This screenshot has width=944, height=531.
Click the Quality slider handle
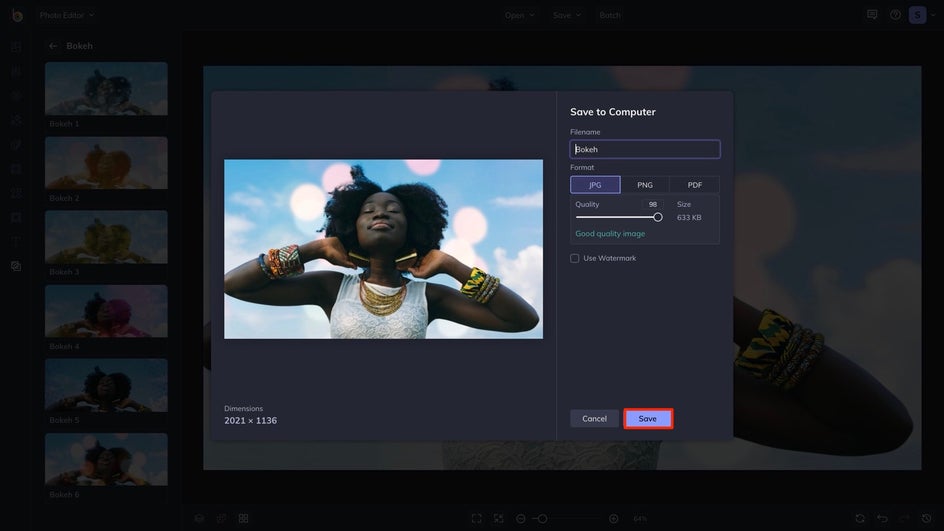pos(657,217)
